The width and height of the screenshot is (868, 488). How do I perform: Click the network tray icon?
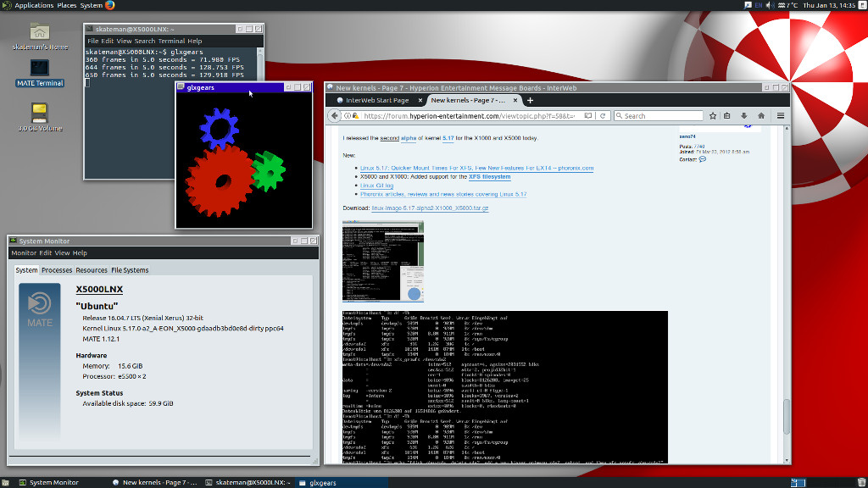[748, 5]
